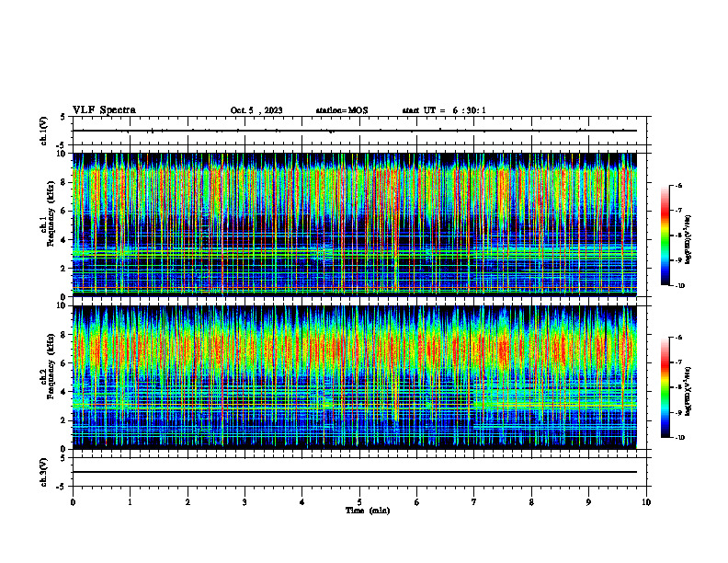The width and height of the screenshot is (728, 563).
Task: Click tick label "5" on time axis
Action: point(359,502)
